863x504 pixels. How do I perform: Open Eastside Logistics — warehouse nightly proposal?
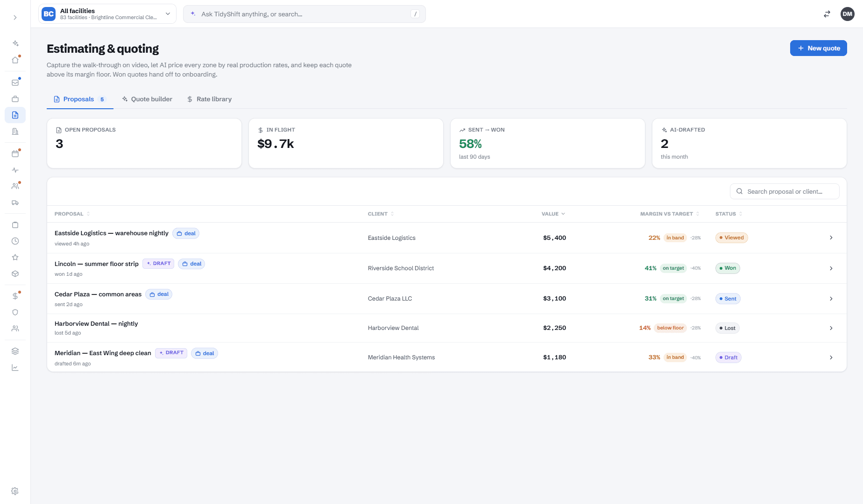[x=111, y=233]
